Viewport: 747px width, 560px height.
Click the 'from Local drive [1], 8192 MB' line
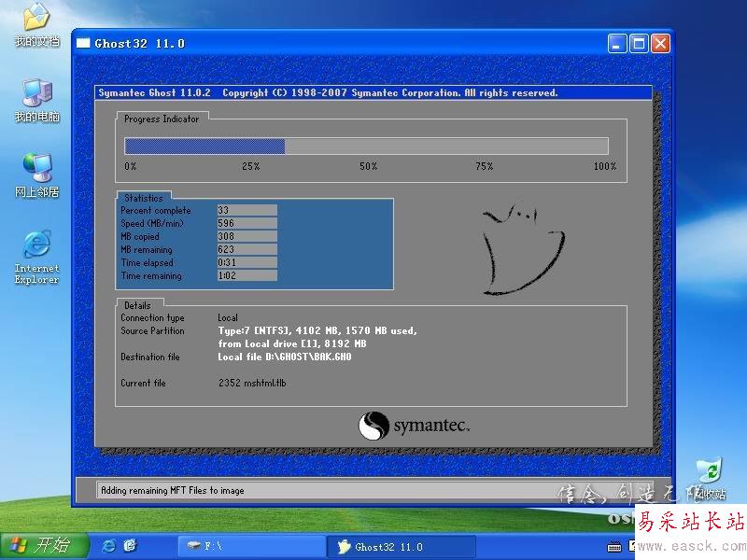tap(292, 343)
